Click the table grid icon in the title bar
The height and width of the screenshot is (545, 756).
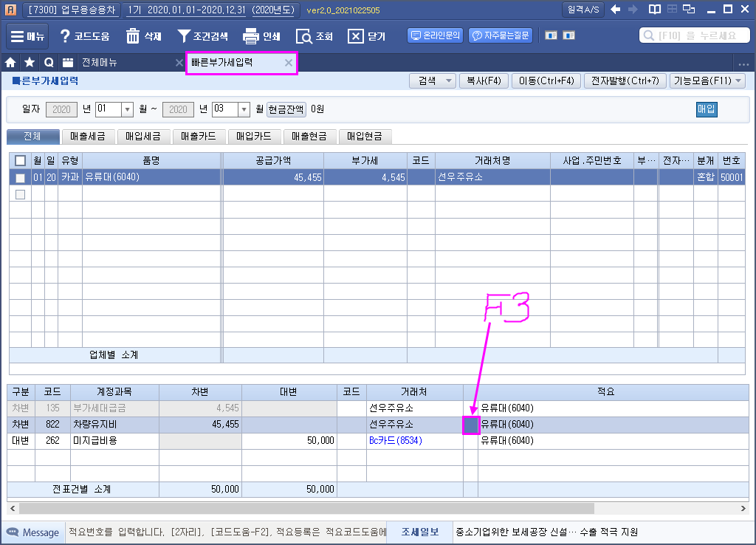672,9
